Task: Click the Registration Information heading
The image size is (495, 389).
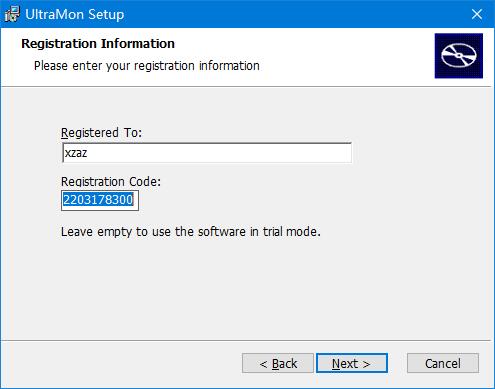Action: point(98,44)
